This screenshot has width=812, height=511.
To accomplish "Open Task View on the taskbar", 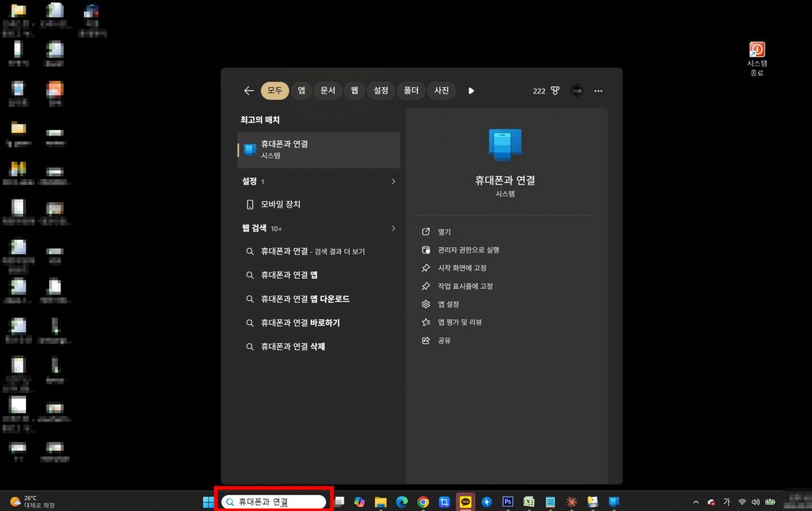I will [x=339, y=501].
